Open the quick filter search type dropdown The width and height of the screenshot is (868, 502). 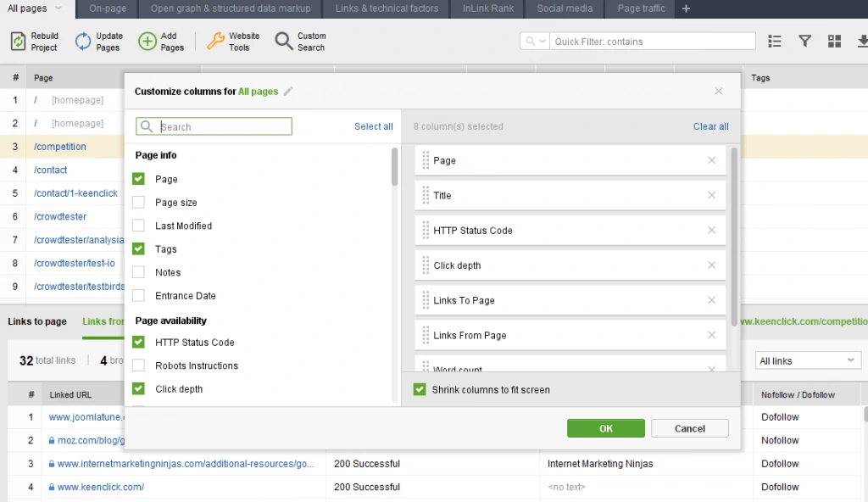(x=535, y=41)
